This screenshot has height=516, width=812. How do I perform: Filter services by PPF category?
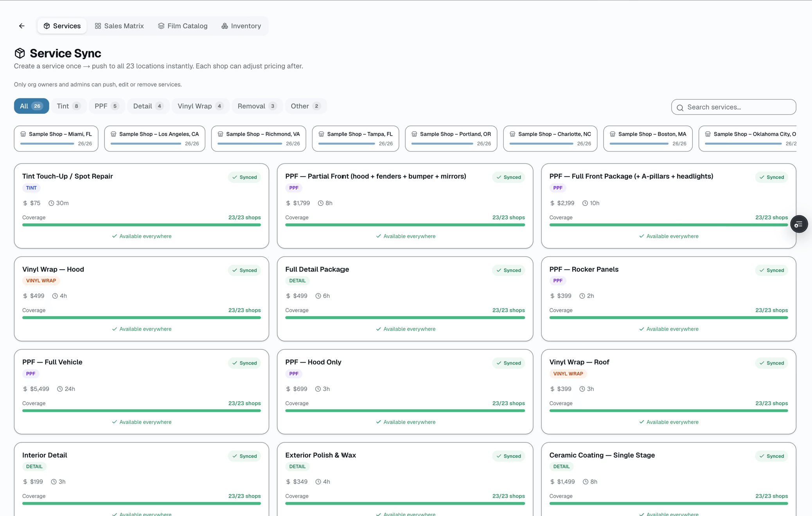(x=107, y=106)
